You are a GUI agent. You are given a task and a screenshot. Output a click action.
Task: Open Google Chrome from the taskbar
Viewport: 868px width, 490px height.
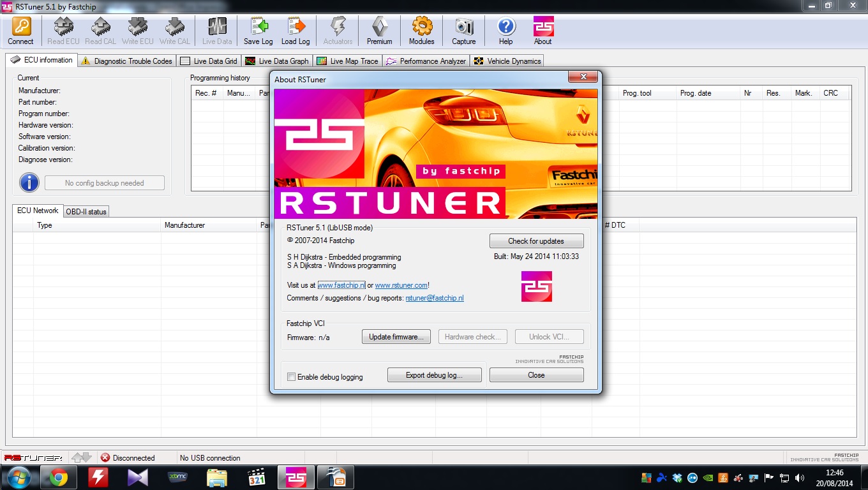click(x=59, y=477)
